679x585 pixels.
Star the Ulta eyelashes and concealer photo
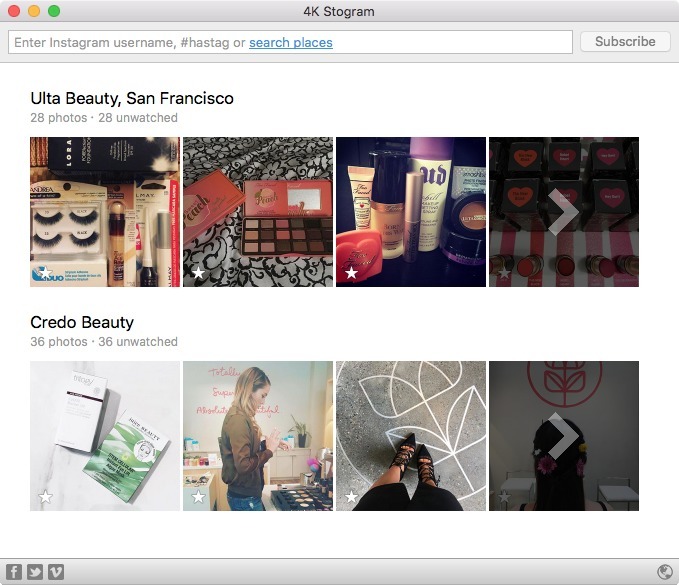[45, 273]
